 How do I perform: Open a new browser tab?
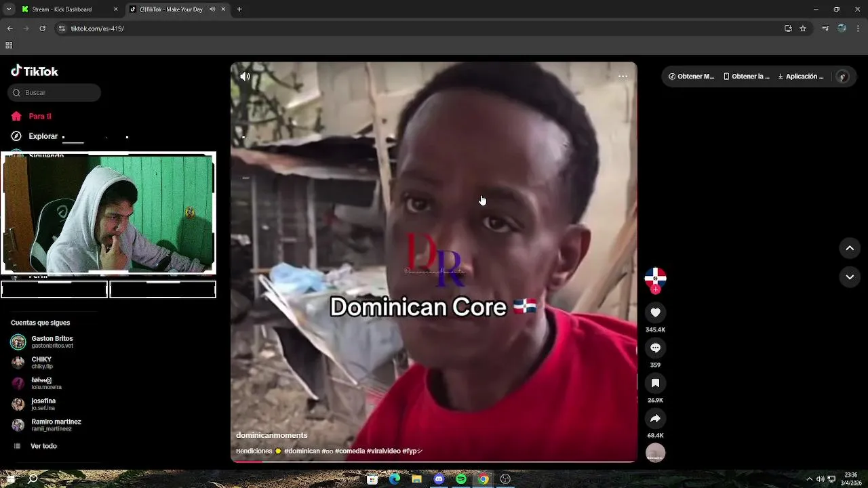click(x=239, y=9)
